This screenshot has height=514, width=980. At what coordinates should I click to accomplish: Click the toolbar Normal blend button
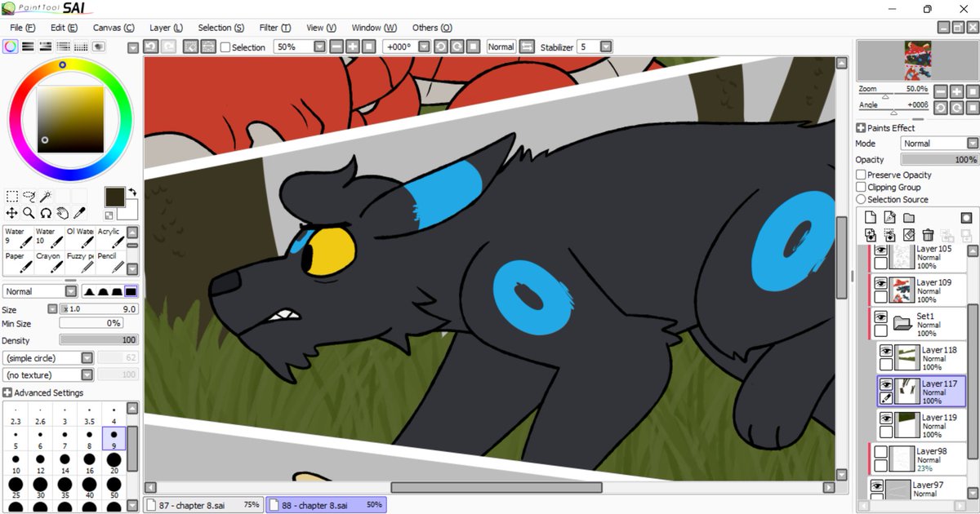(501, 47)
